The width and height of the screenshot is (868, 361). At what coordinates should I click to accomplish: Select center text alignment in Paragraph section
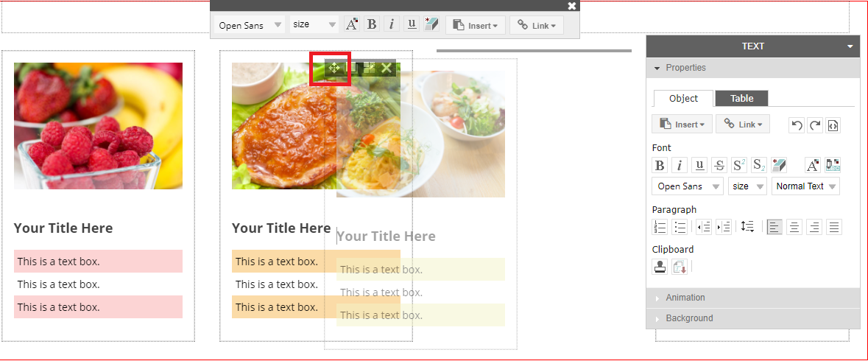point(794,227)
